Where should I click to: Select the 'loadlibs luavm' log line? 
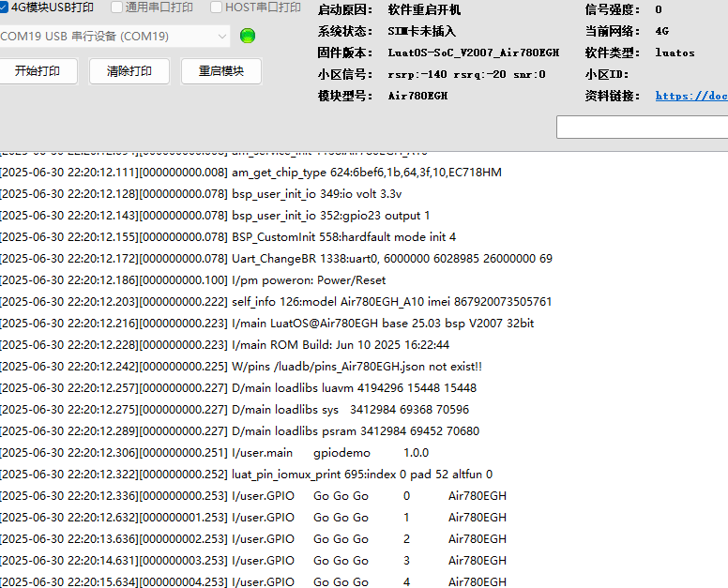point(238,388)
